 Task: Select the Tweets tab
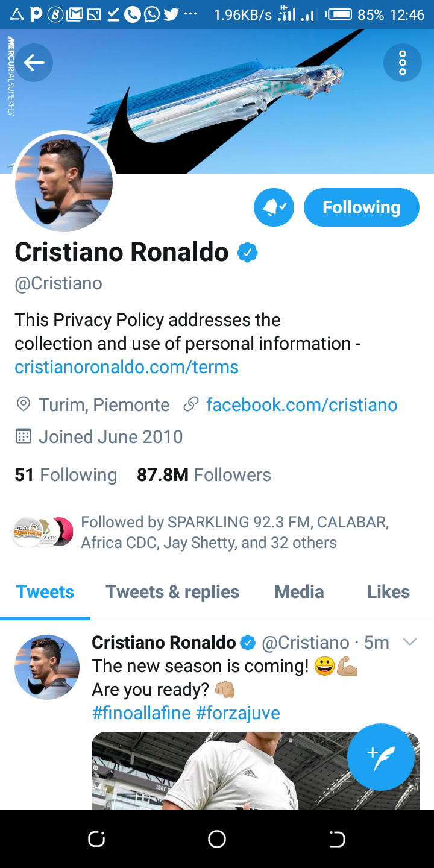click(x=45, y=592)
